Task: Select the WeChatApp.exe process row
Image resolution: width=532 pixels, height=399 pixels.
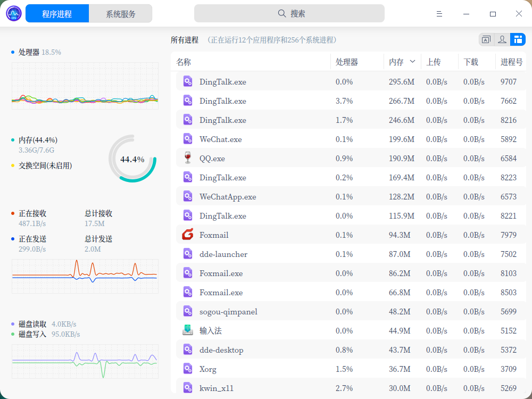Action: pos(351,196)
